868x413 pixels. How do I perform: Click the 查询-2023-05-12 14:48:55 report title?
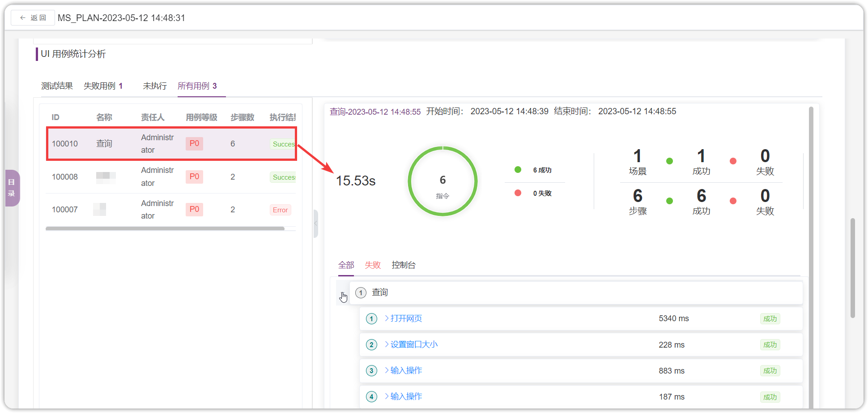(x=375, y=112)
